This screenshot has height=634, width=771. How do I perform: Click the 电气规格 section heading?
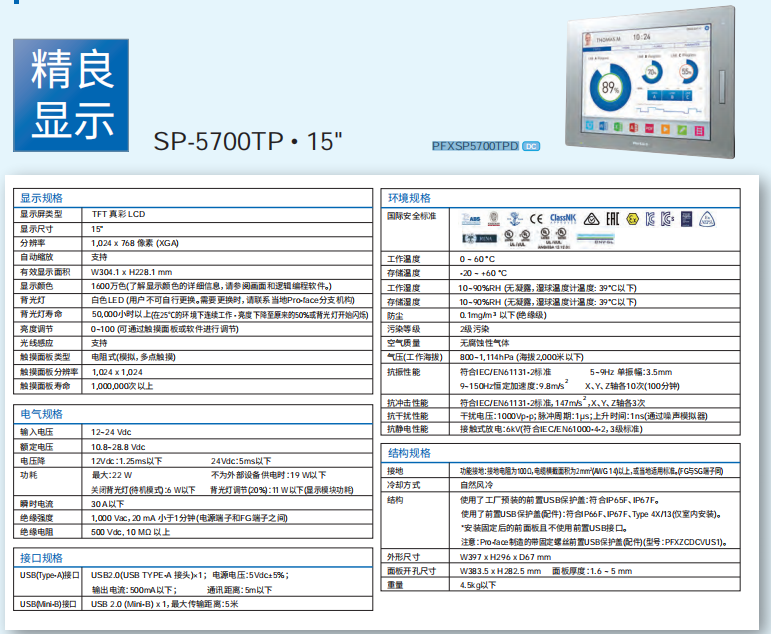(x=41, y=414)
